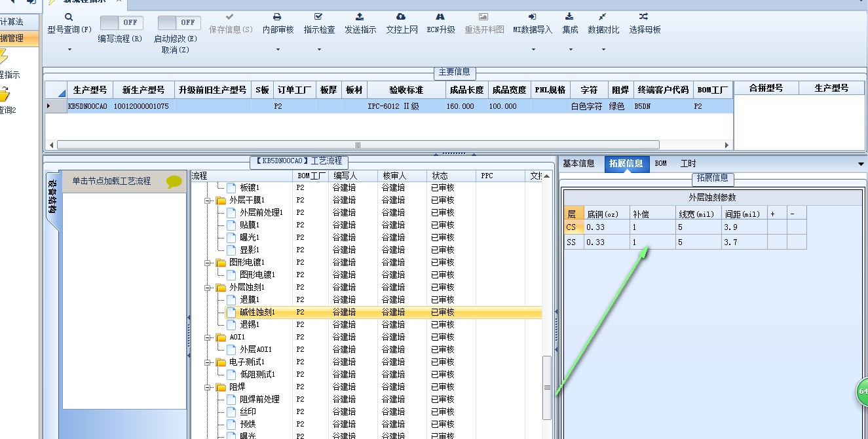Click the 文控上网 cloud icon

point(401,17)
